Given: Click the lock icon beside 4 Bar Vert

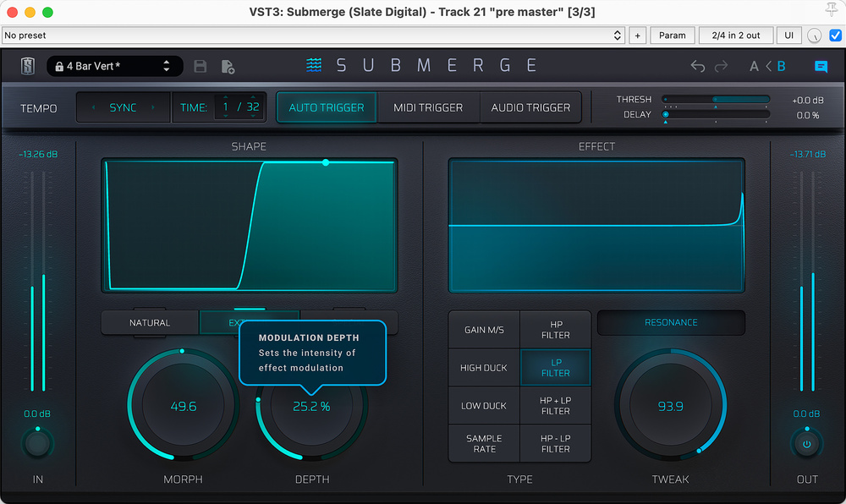Looking at the screenshot, I should click(59, 66).
